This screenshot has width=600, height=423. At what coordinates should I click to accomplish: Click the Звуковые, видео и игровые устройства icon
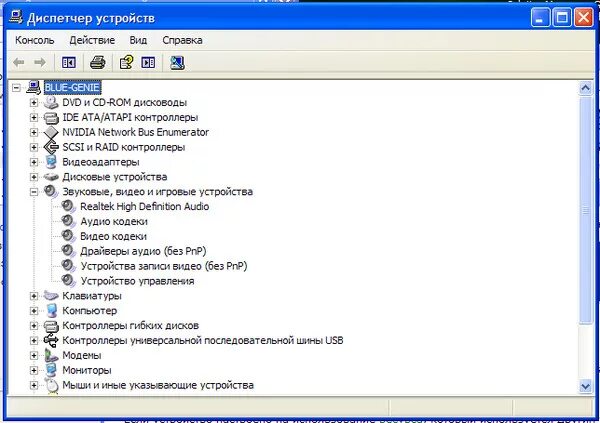pyautogui.click(x=51, y=191)
